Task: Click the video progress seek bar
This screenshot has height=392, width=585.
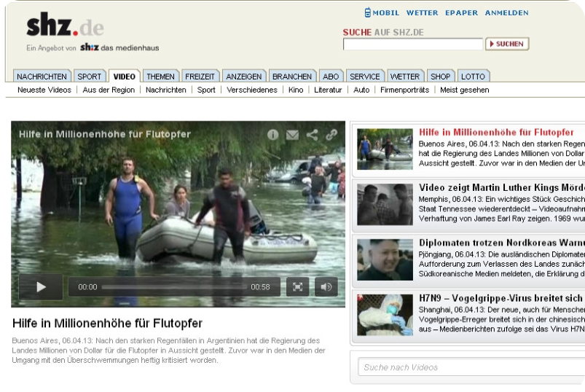Action: click(x=173, y=287)
